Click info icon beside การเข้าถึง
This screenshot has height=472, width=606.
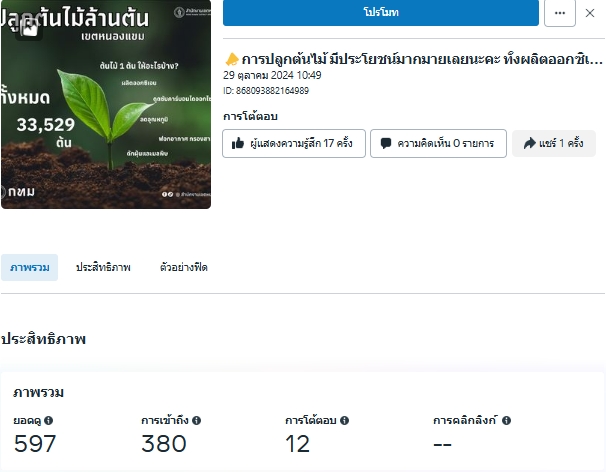pyautogui.click(x=196, y=421)
